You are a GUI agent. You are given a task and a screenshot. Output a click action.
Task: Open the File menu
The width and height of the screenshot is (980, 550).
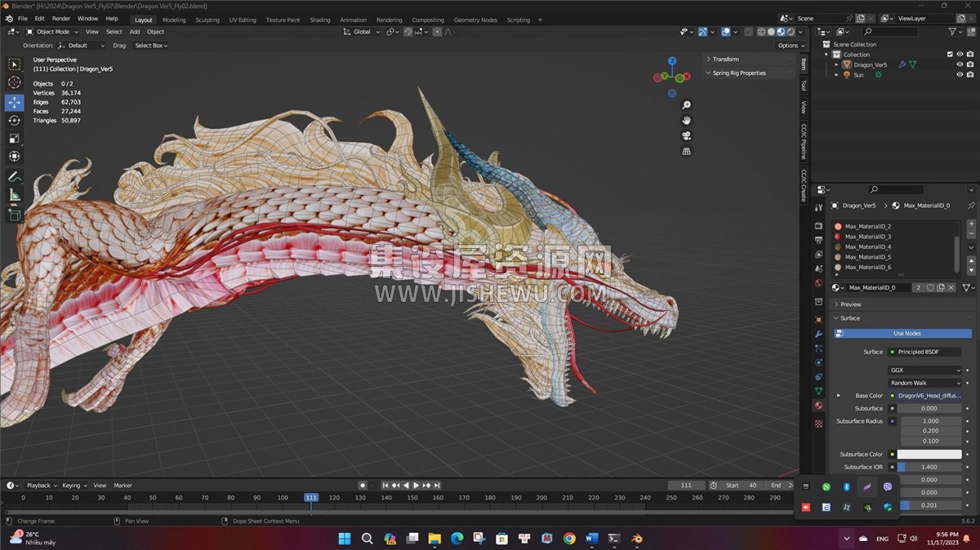[x=22, y=19]
